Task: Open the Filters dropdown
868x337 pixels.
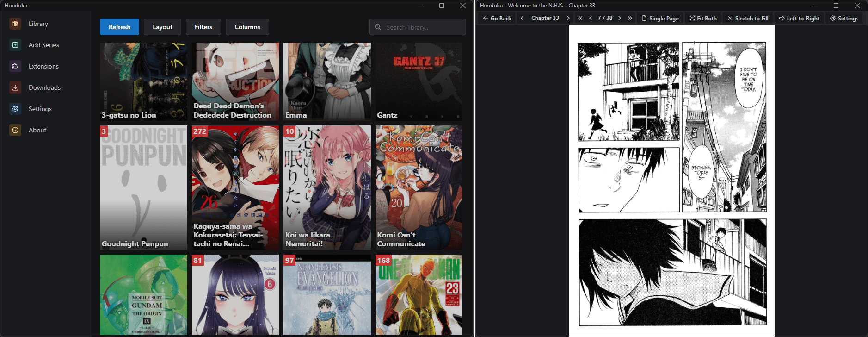Action: pyautogui.click(x=203, y=27)
